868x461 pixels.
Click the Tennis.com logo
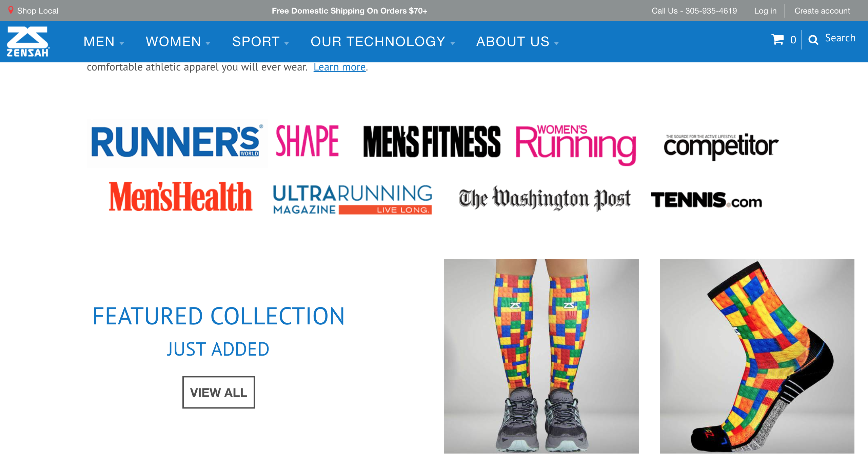tap(707, 200)
